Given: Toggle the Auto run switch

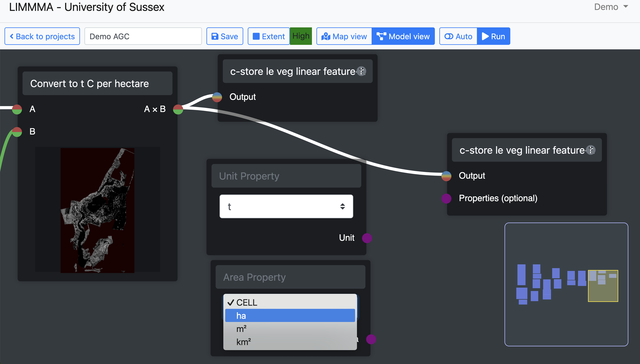Looking at the screenshot, I should click(458, 36).
